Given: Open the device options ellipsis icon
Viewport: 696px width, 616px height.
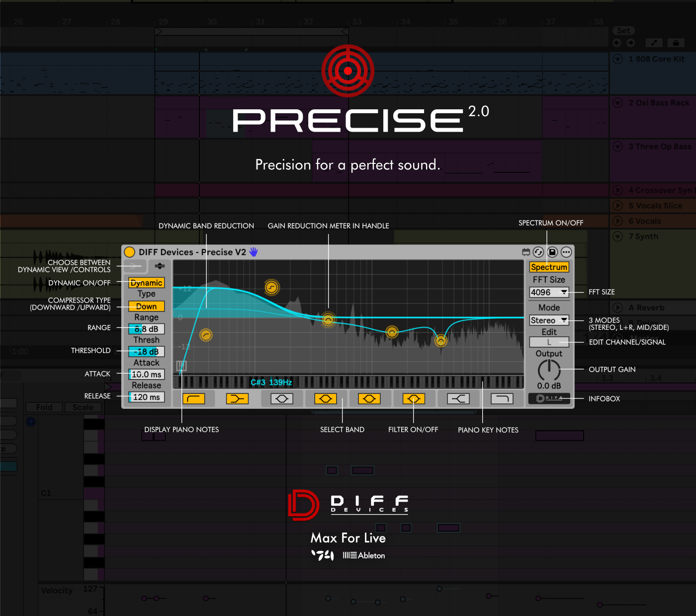Looking at the screenshot, I should pos(566,252).
